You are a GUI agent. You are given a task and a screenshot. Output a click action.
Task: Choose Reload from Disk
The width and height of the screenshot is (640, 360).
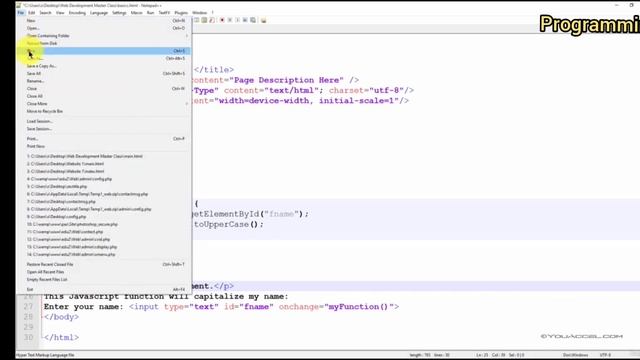coord(104,43)
